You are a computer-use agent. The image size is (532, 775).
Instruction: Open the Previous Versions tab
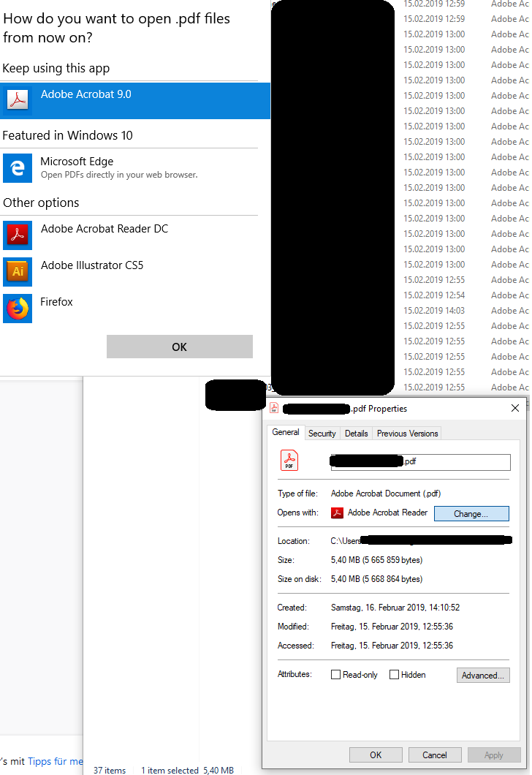pos(407,434)
